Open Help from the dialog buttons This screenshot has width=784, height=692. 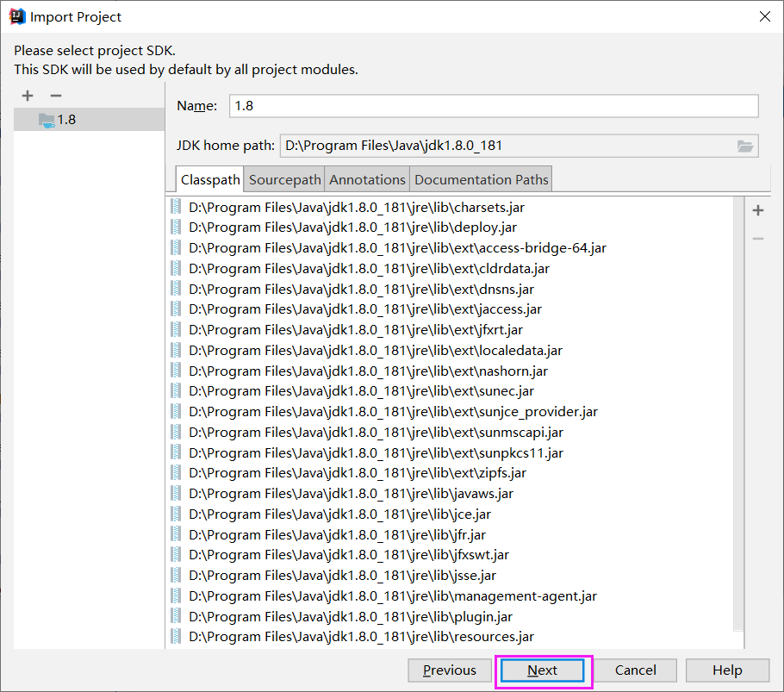coord(727,670)
